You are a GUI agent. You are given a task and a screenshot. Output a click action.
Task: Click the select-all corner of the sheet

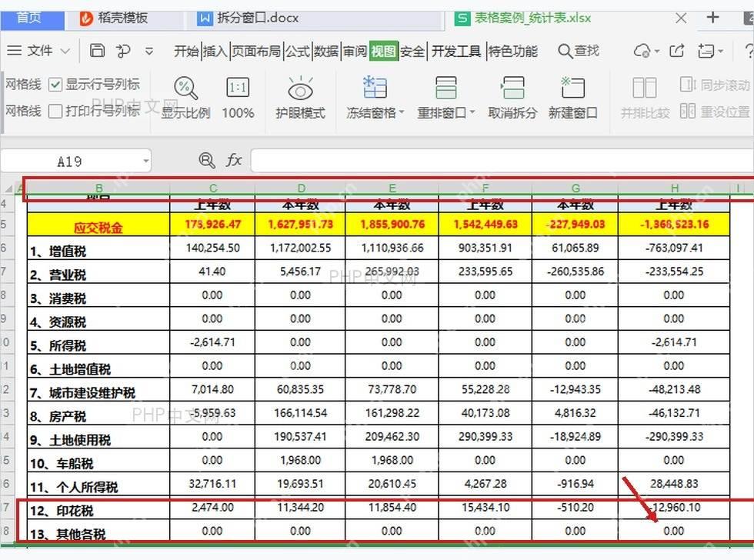pos(8,188)
